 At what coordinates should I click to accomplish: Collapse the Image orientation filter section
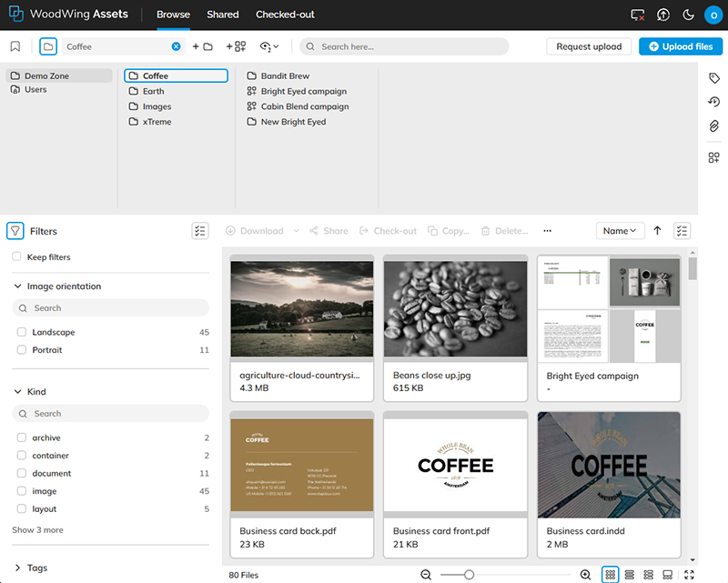click(x=17, y=286)
